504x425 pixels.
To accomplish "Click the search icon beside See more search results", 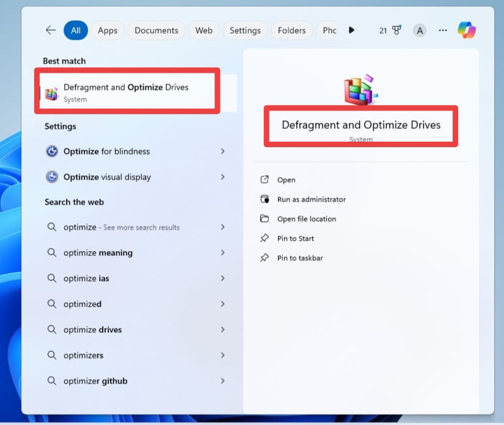I will coord(52,227).
